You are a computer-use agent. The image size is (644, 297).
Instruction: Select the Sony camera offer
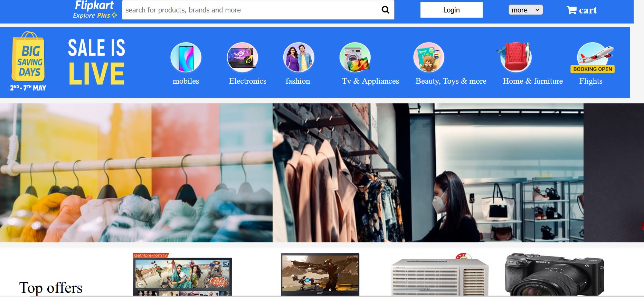(x=555, y=275)
